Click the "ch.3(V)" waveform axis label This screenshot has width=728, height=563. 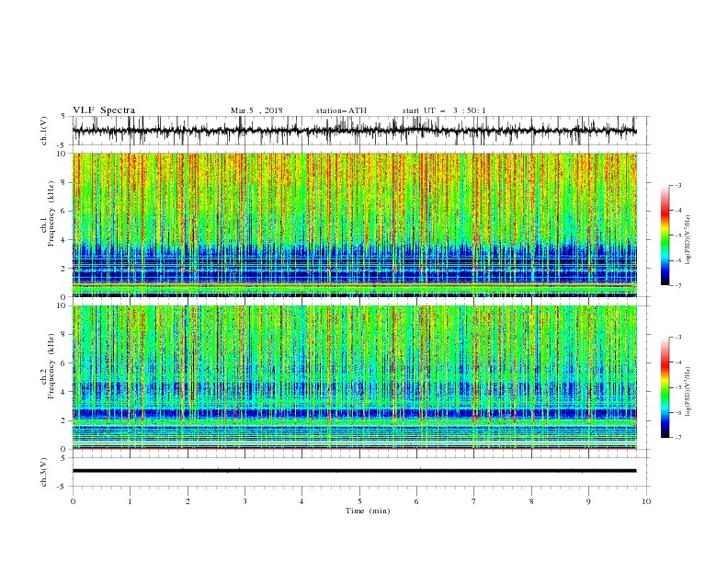point(44,472)
